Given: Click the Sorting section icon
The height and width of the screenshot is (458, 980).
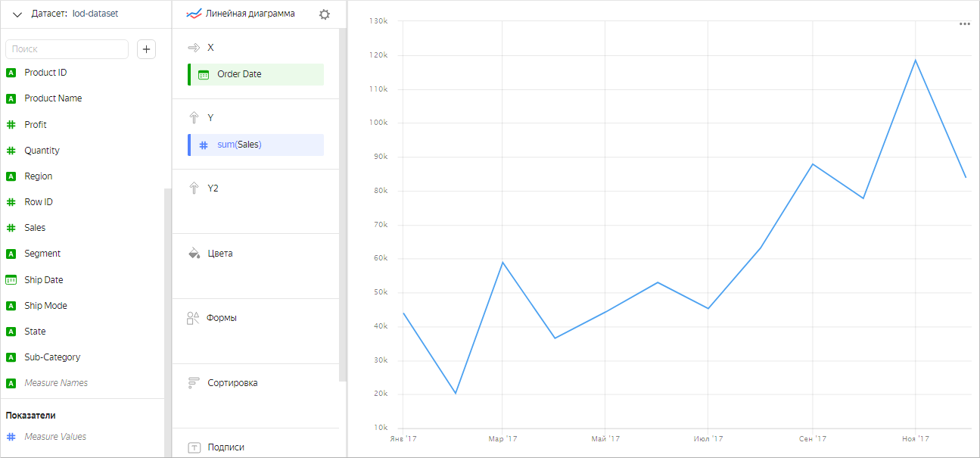Looking at the screenshot, I should point(194,383).
